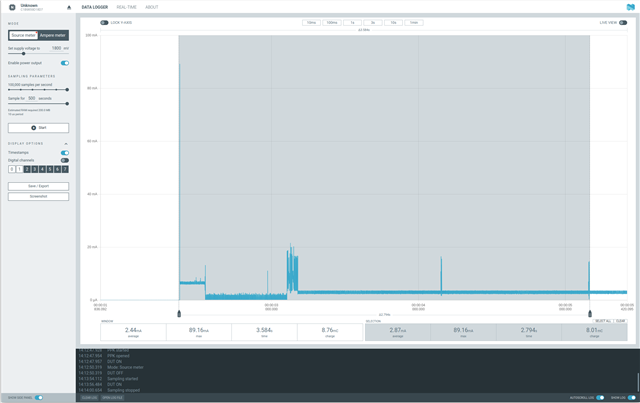Viewport: 640px width, 403px height.
Task: Toggle the Timestamps switch
Action: [x=64, y=152]
